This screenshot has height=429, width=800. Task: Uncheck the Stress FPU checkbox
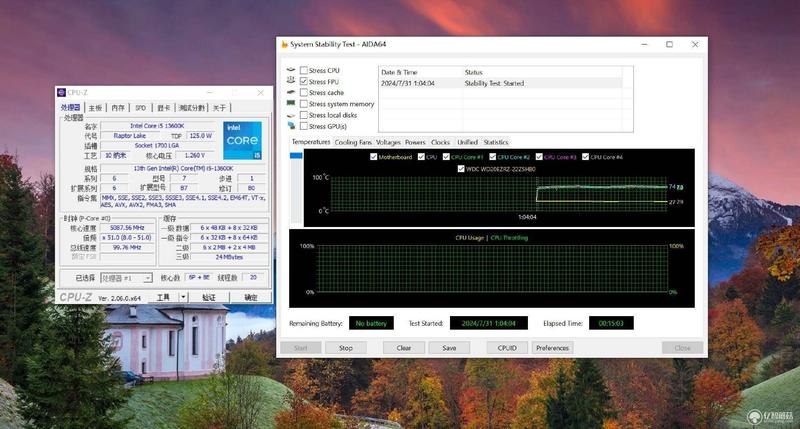304,81
